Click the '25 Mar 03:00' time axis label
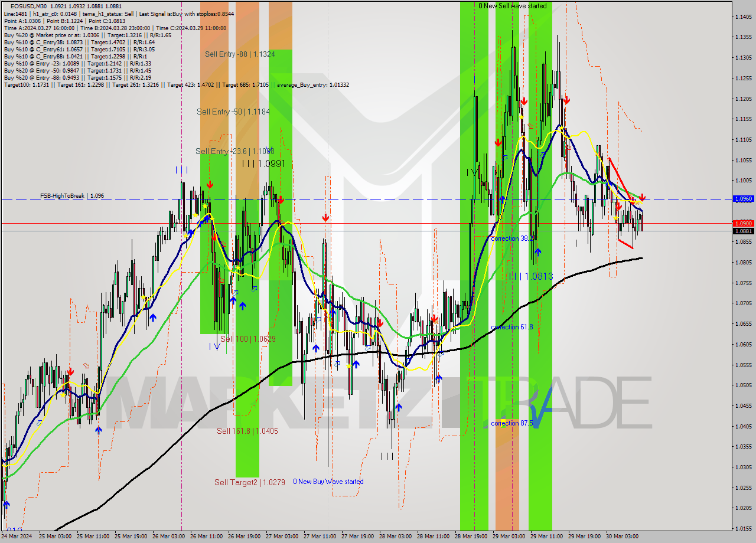 (55, 536)
